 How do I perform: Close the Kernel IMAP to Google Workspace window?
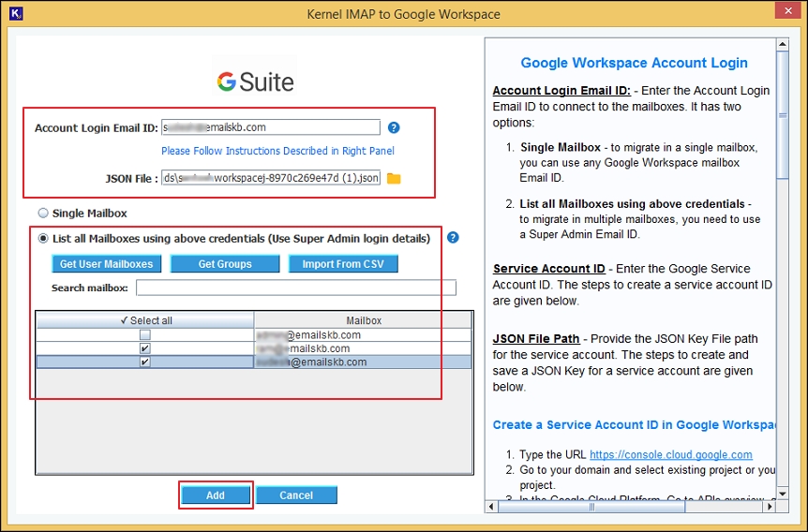point(788,11)
